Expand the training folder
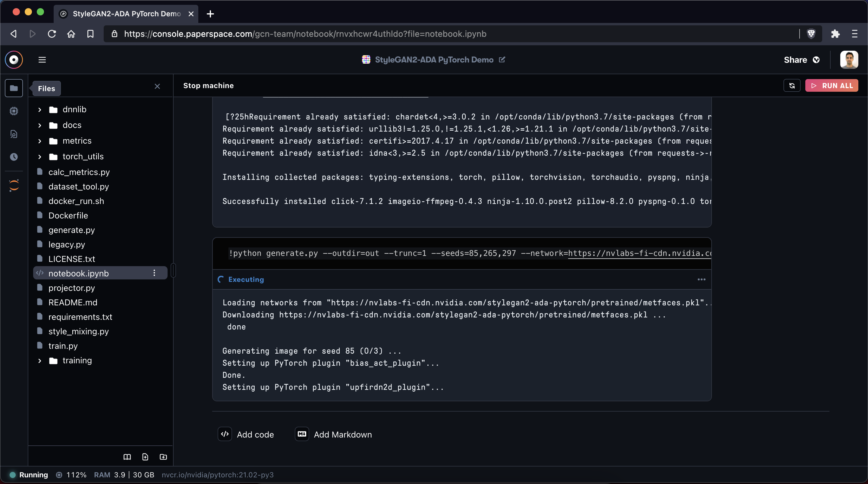 pyautogui.click(x=39, y=361)
